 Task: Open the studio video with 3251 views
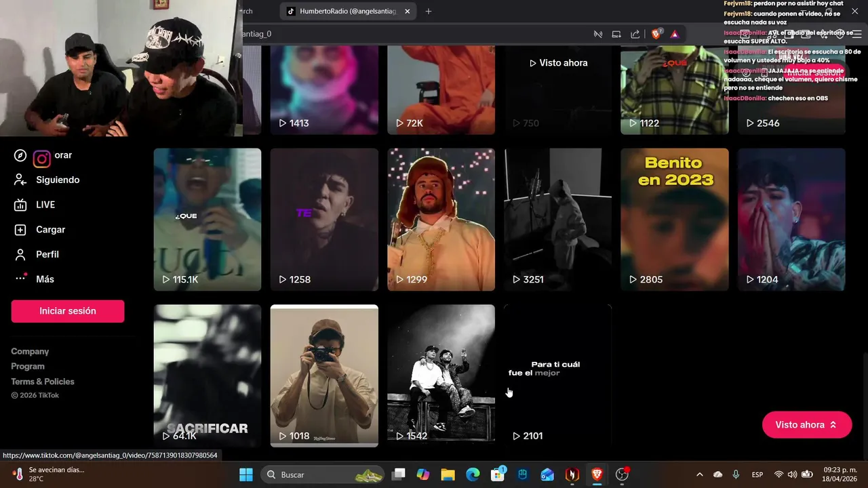point(557,220)
